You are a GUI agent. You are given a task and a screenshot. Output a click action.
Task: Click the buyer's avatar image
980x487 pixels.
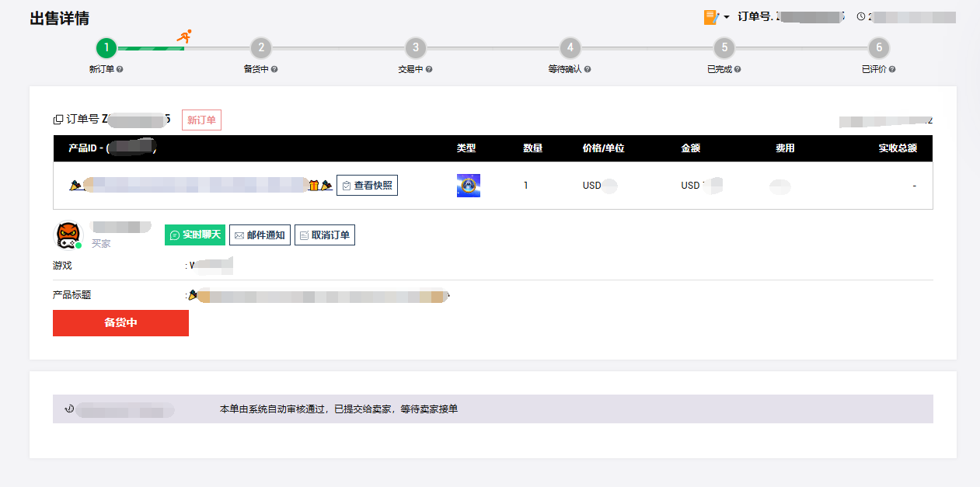tap(68, 235)
